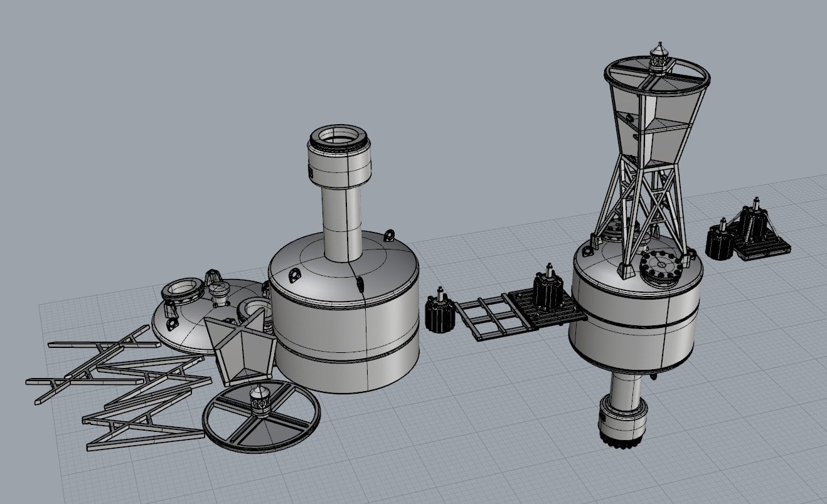Click empty gray background above the models
827x504 pixels.
[x=188, y=94]
